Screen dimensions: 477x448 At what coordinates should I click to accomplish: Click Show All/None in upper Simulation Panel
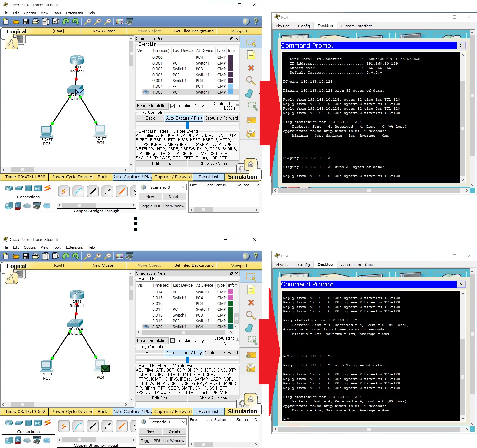click(213, 163)
